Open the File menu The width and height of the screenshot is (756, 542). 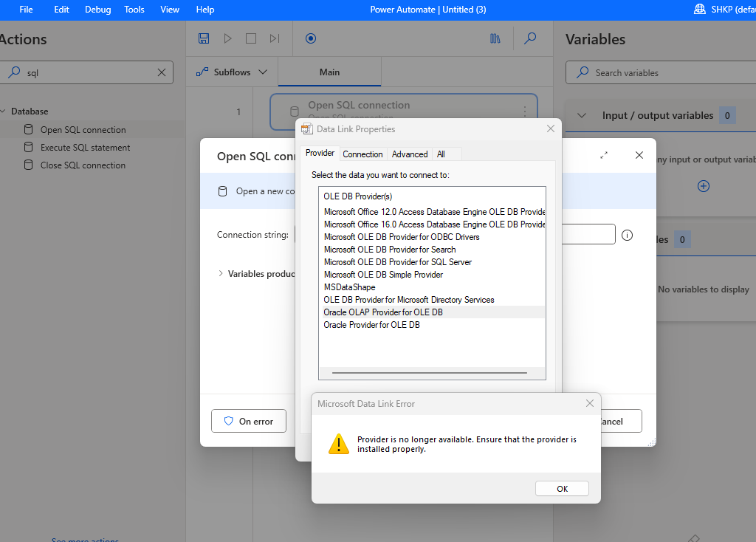(x=26, y=10)
